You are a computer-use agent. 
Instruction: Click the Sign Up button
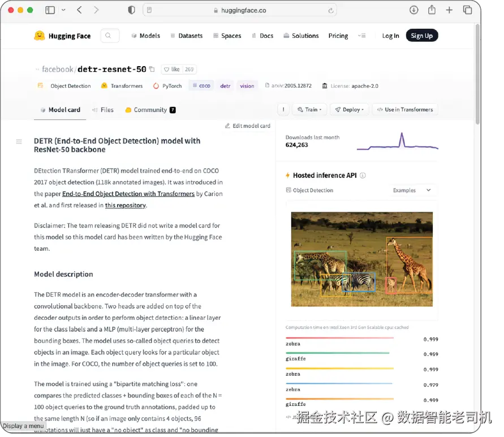coord(422,36)
